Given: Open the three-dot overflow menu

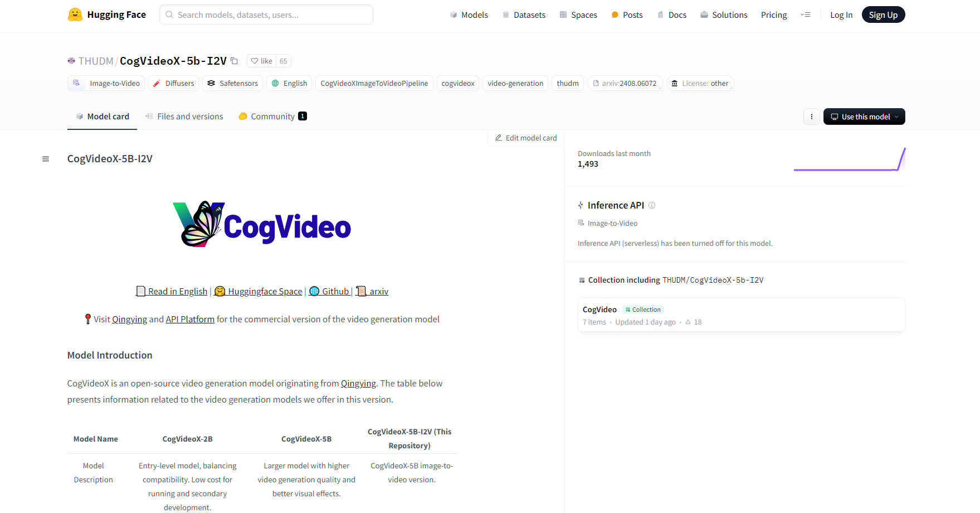Looking at the screenshot, I should [811, 117].
